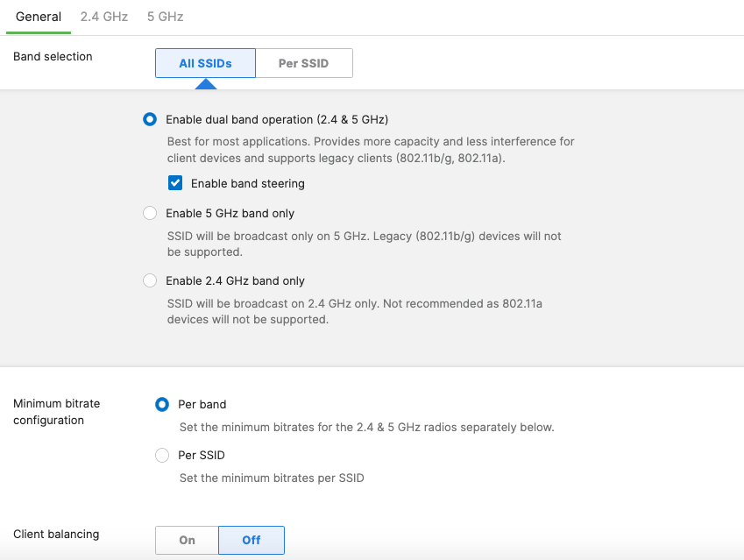
Task: Uncheck the Enable band steering checkbox
Action: point(175,183)
